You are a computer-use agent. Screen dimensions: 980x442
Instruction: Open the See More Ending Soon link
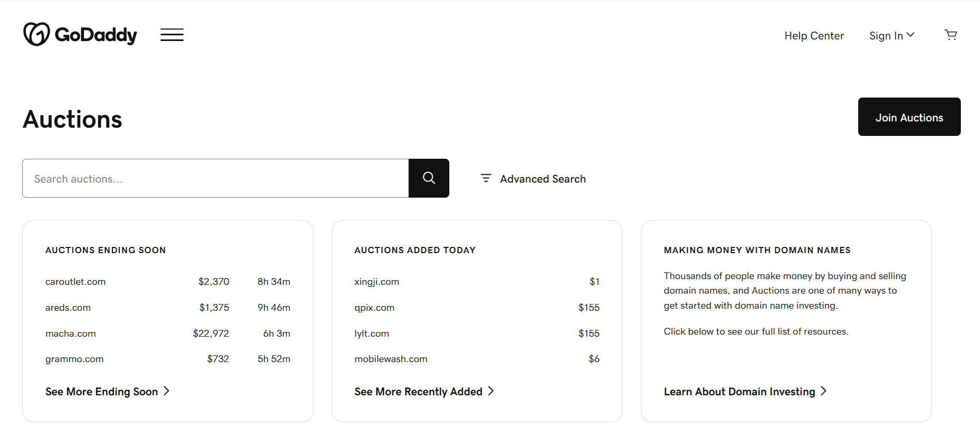(x=102, y=392)
